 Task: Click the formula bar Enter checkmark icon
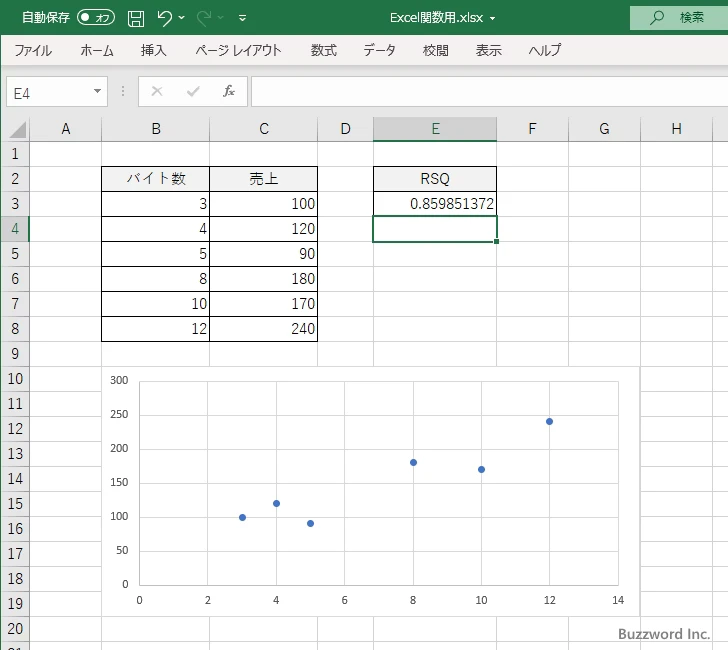click(193, 91)
